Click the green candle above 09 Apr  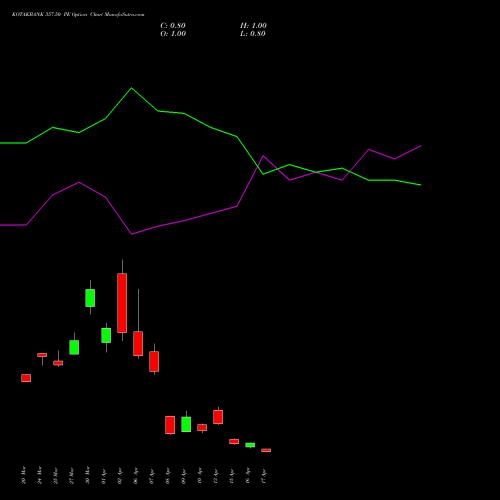186,424
